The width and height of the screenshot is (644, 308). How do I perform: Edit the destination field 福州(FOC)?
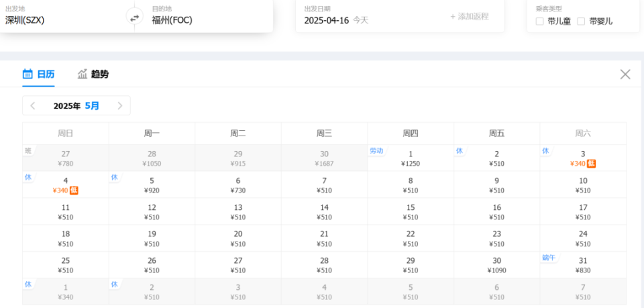[172, 20]
